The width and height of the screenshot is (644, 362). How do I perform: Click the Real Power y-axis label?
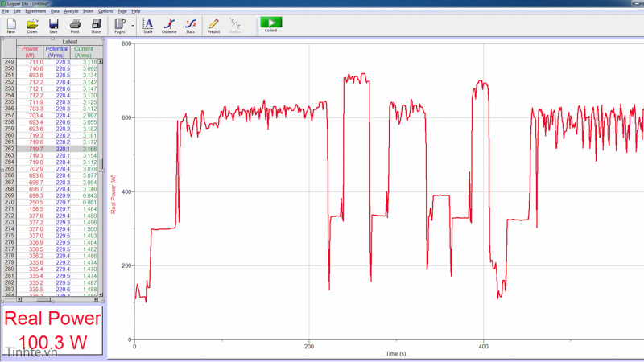114,195
